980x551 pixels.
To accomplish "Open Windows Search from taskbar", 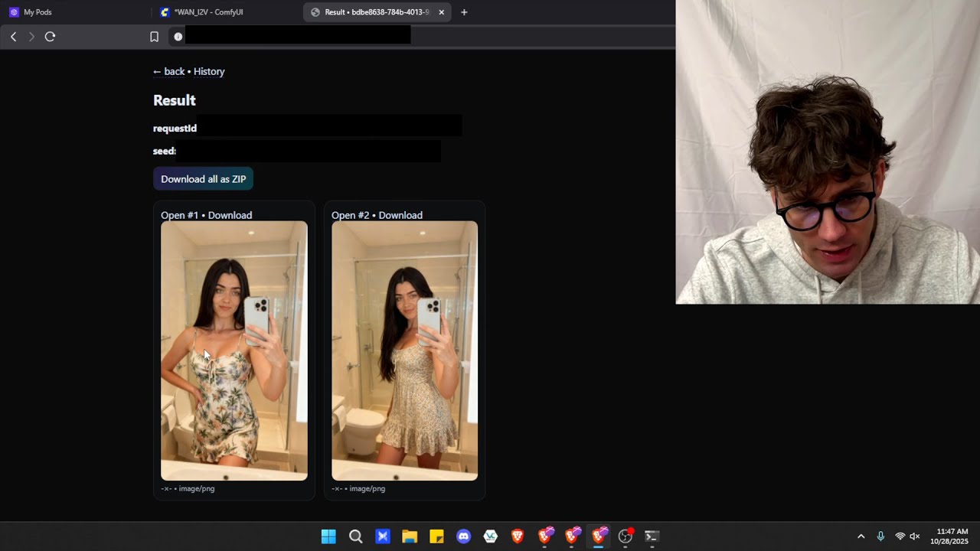I will tap(355, 536).
